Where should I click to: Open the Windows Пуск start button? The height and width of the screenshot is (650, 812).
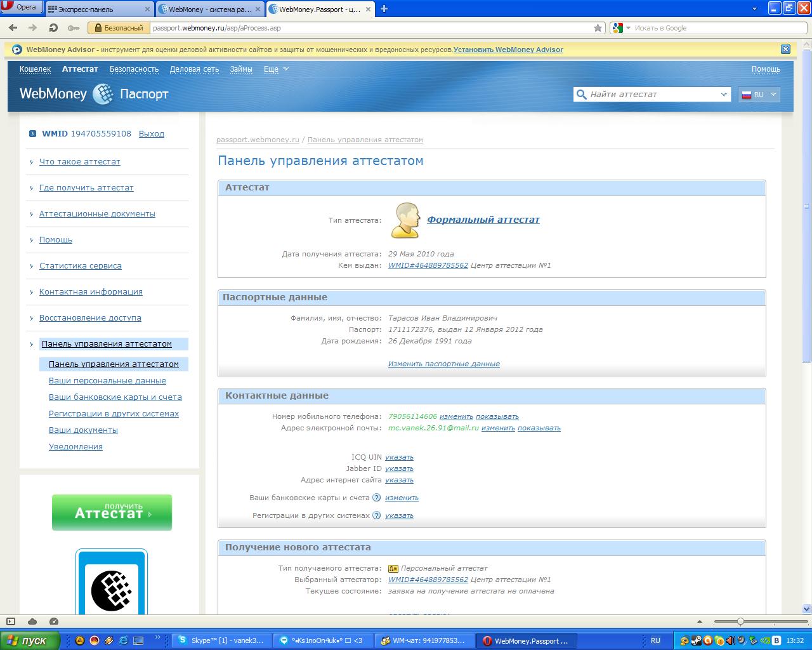pos(30,640)
